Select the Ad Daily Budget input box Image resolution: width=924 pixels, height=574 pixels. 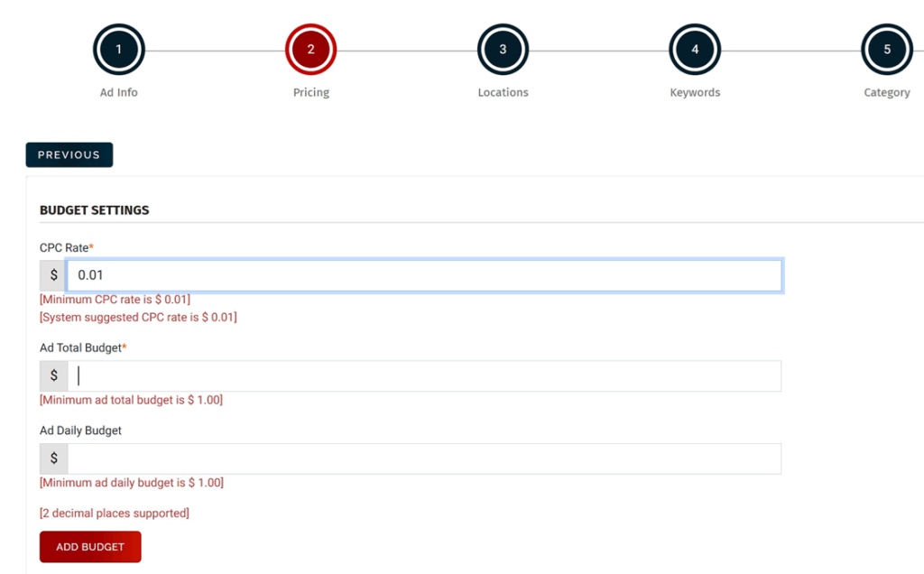424,458
